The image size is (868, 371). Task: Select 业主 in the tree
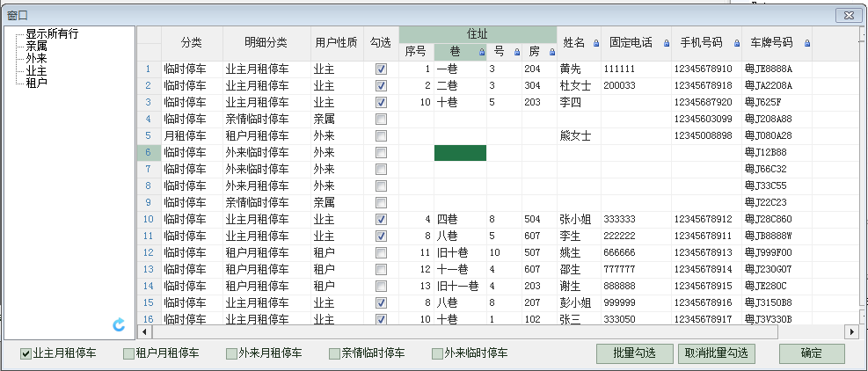click(x=37, y=70)
